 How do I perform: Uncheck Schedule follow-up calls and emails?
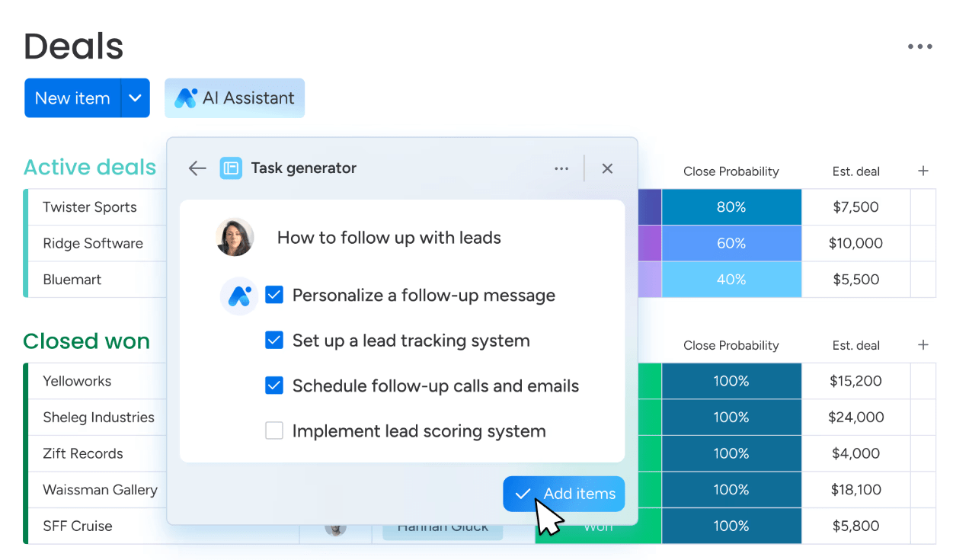click(274, 386)
